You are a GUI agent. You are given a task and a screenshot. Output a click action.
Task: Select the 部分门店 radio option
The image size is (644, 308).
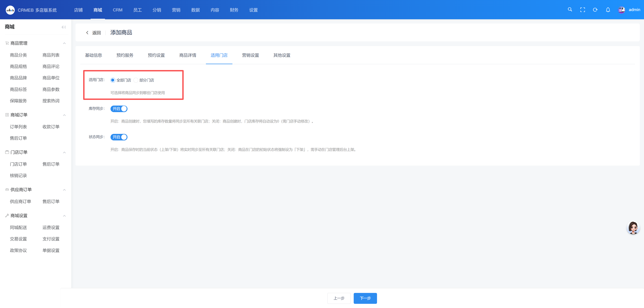click(136, 80)
